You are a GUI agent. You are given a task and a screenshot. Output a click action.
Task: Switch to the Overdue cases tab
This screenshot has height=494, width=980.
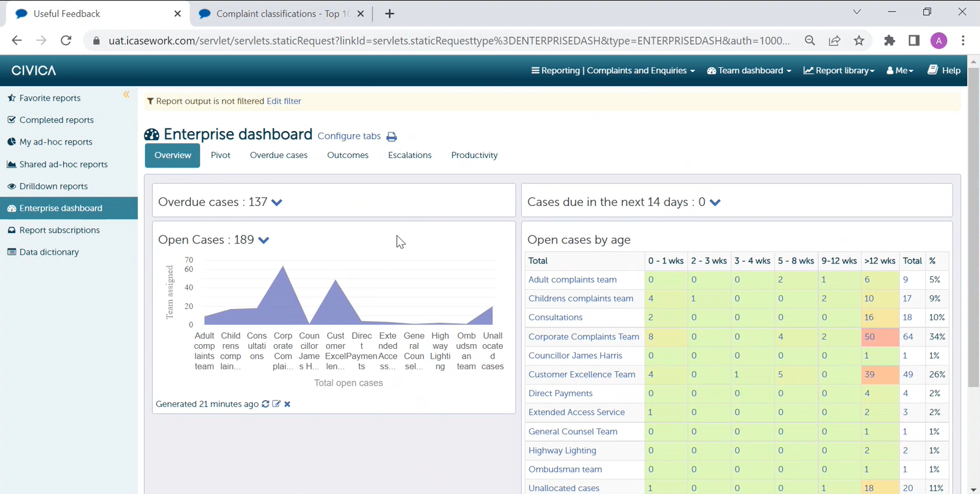(279, 155)
